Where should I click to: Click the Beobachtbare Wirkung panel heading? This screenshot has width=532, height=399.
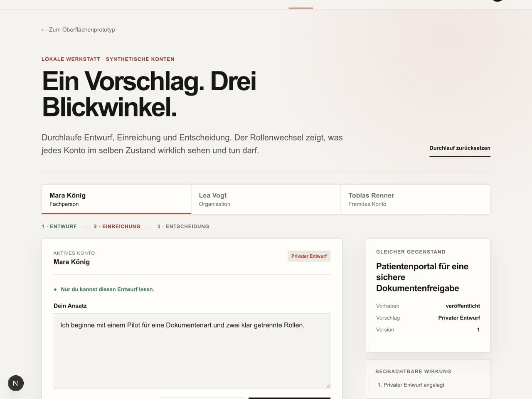[413, 372]
